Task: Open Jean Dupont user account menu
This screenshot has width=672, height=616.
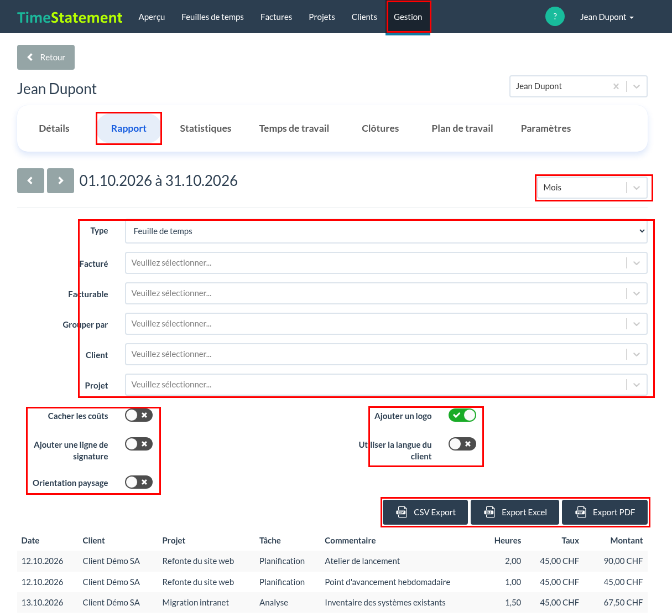Action: tap(607, 17)
